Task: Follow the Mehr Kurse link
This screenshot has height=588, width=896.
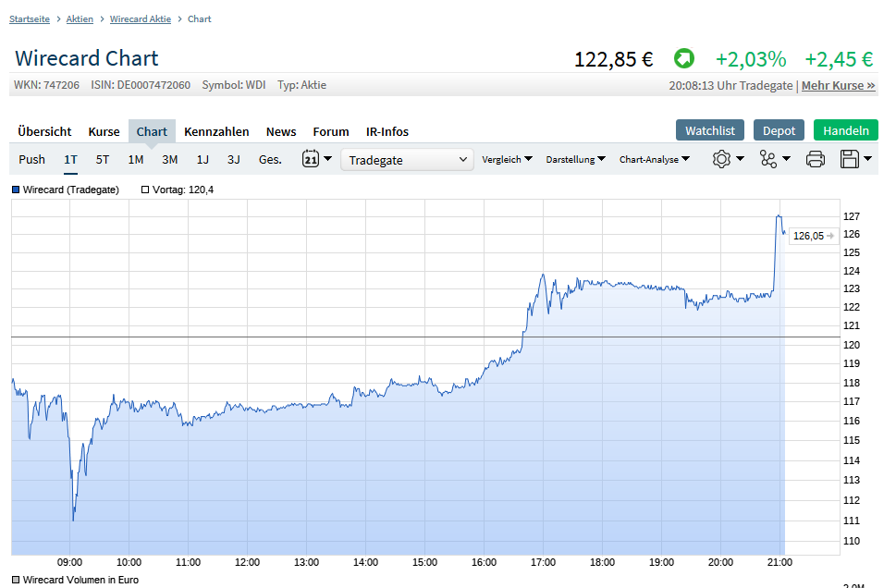Action: coord(839,85)
